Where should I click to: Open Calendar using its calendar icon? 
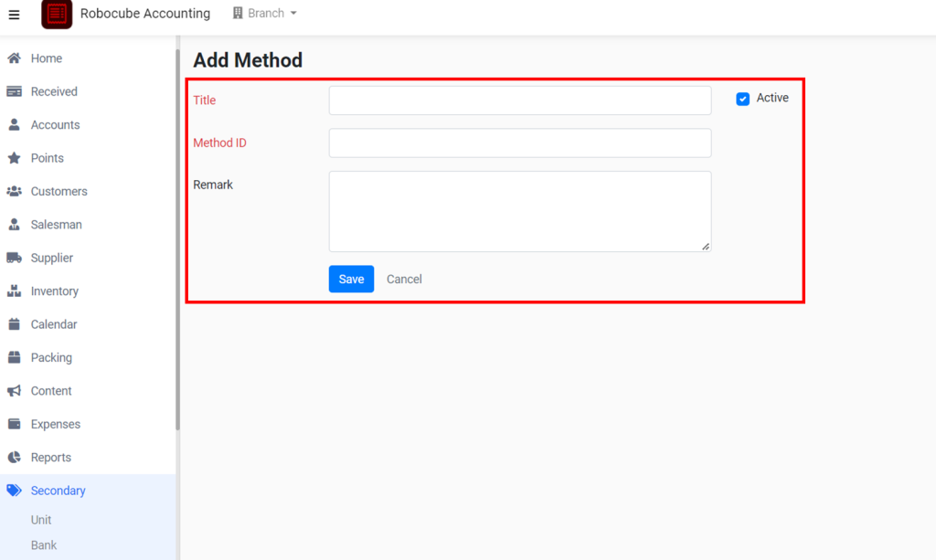tap(14, 324)
